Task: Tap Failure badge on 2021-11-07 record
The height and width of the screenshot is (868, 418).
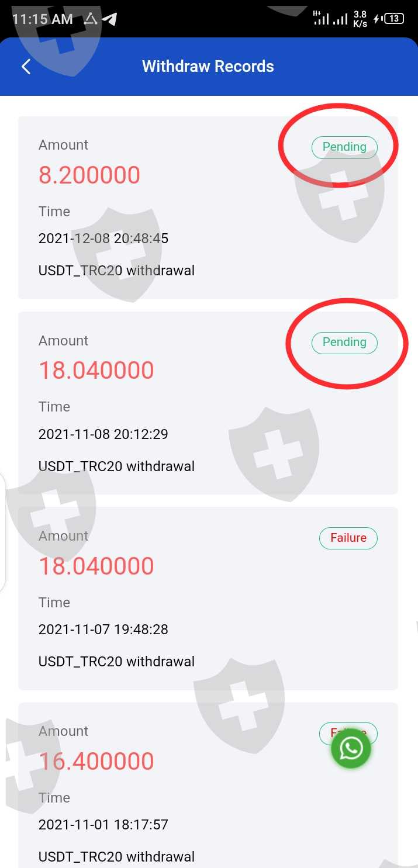Action: (x=348, y=538)
